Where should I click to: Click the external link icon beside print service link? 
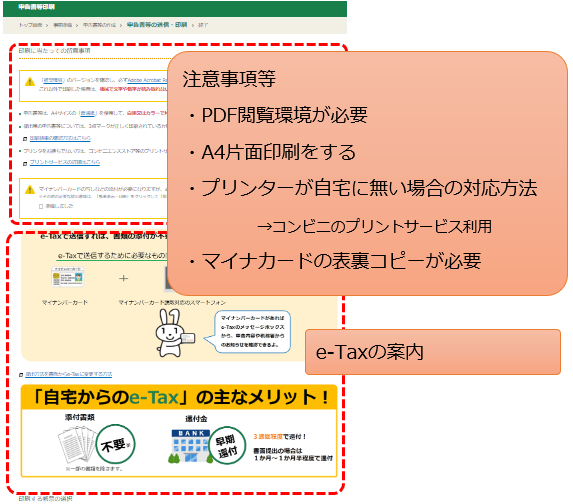[25, 163]
